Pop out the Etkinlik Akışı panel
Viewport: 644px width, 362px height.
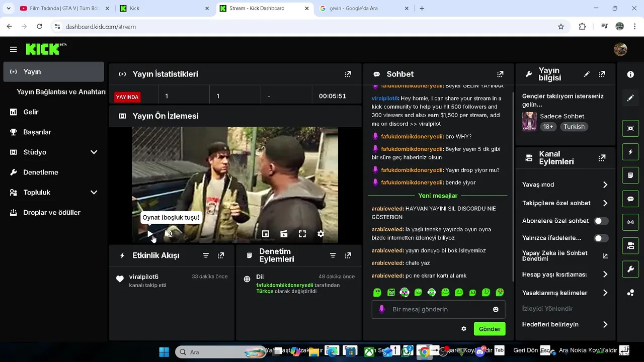point(221,255)
